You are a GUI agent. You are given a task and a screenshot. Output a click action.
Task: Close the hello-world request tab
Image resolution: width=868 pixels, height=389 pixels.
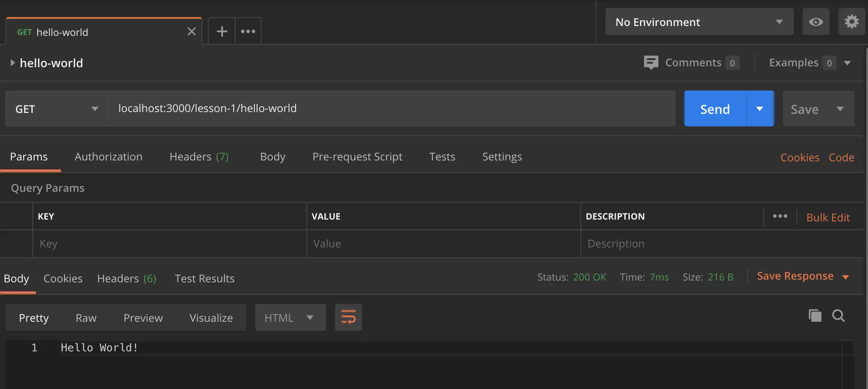coord(192,32)
